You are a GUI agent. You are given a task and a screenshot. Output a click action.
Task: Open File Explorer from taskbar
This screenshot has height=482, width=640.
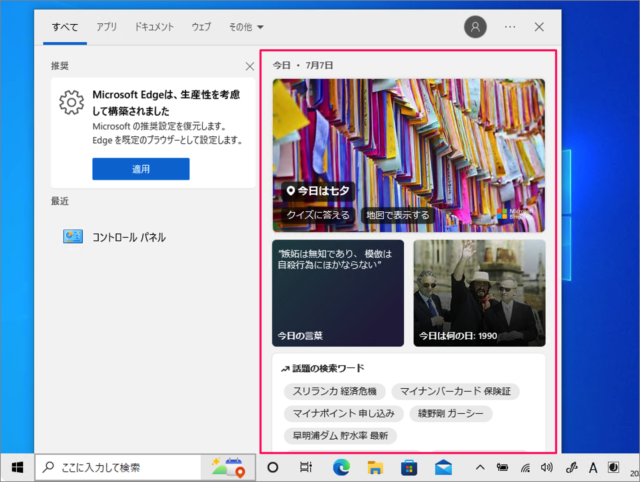pyautogui.click(x=375, y=467)
